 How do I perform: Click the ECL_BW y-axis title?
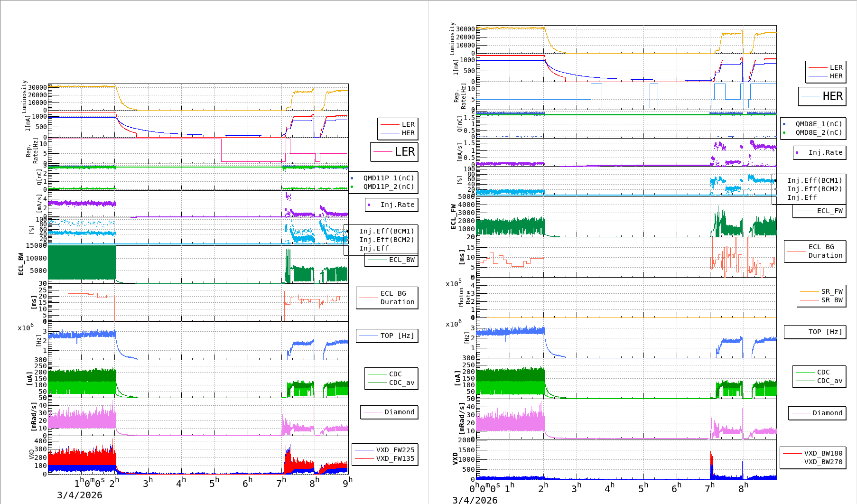point(21,264)
